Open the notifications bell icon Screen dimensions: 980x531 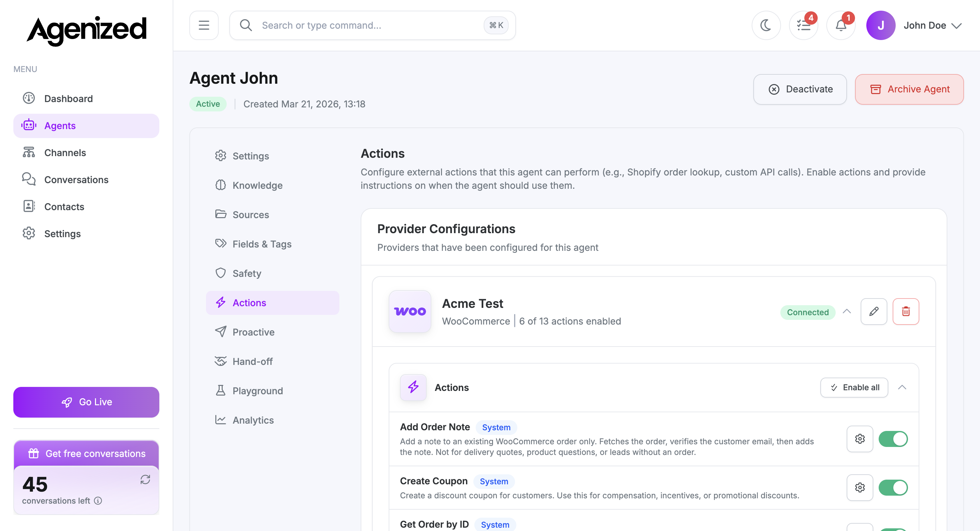point(841,25)
